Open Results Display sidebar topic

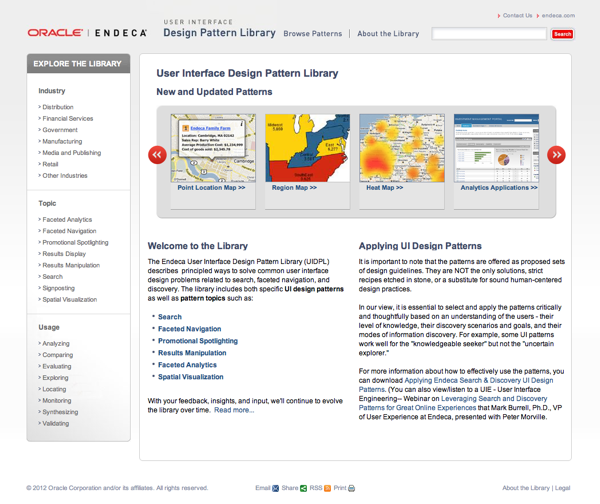(64, 254)
